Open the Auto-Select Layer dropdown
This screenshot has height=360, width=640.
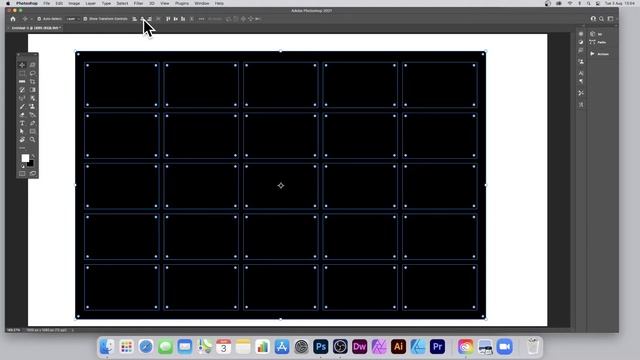coord(73,19)
